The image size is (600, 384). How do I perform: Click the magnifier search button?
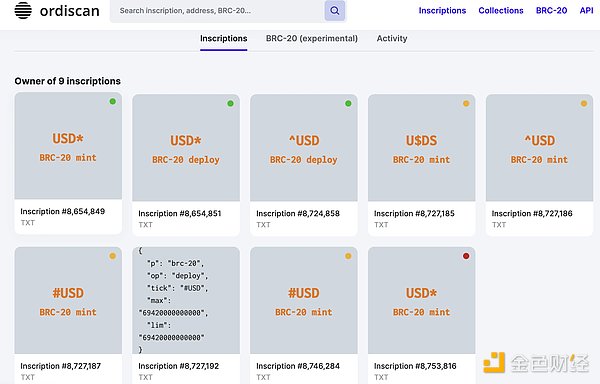tap(335, 11)
